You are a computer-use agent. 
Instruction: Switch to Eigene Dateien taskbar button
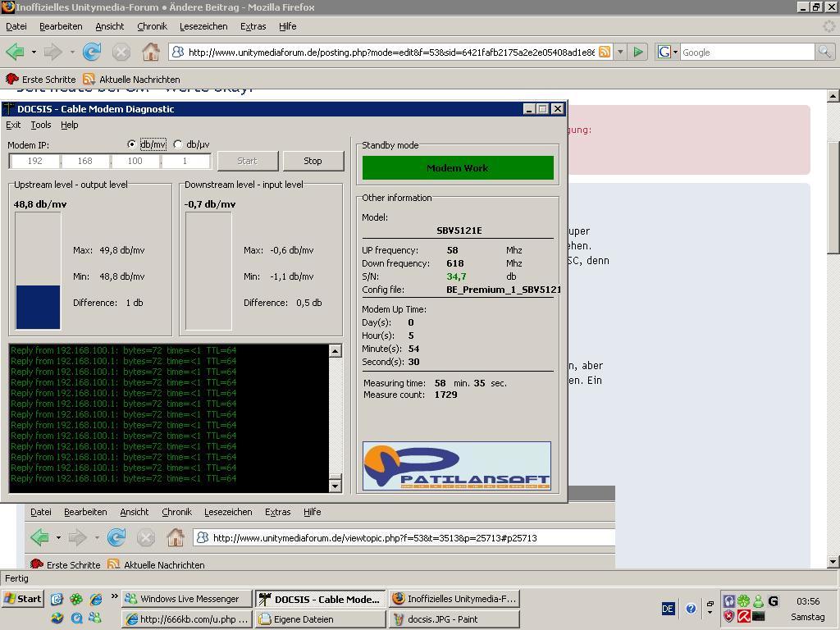[321, 619]
